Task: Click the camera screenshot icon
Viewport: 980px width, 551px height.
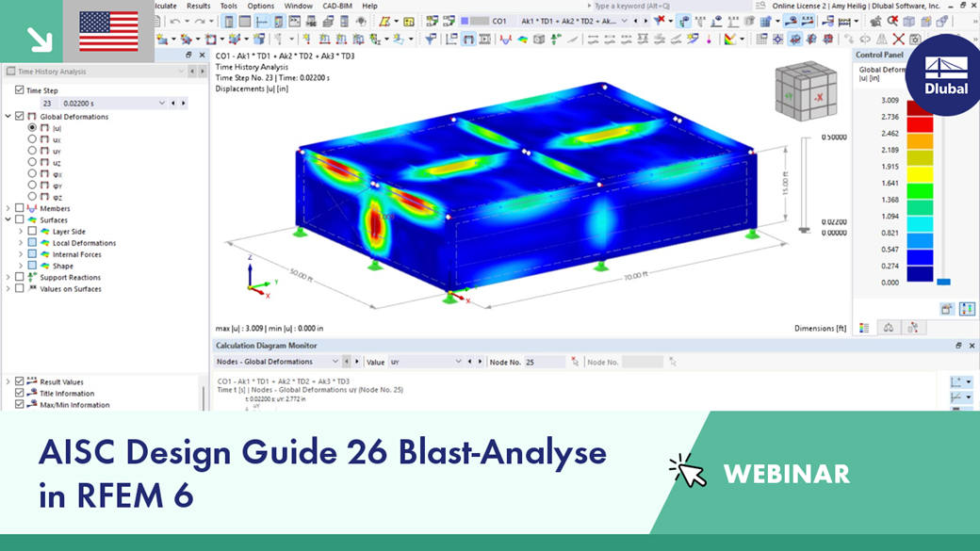Action: (915, 40)
